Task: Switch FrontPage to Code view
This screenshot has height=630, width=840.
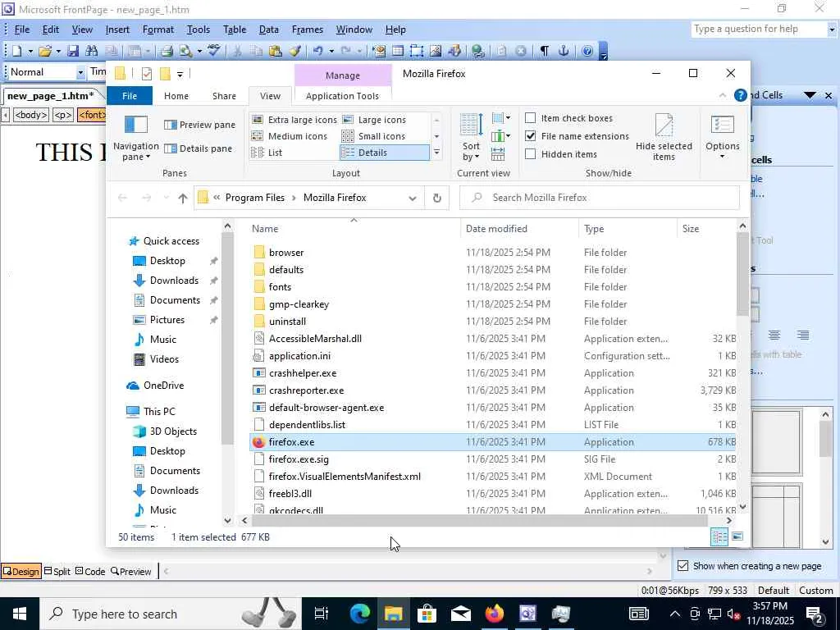Action: 90,572
